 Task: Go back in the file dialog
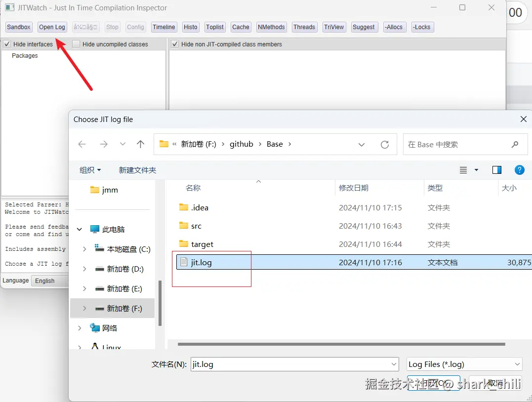pyautogui.click(x=82, y=144)
